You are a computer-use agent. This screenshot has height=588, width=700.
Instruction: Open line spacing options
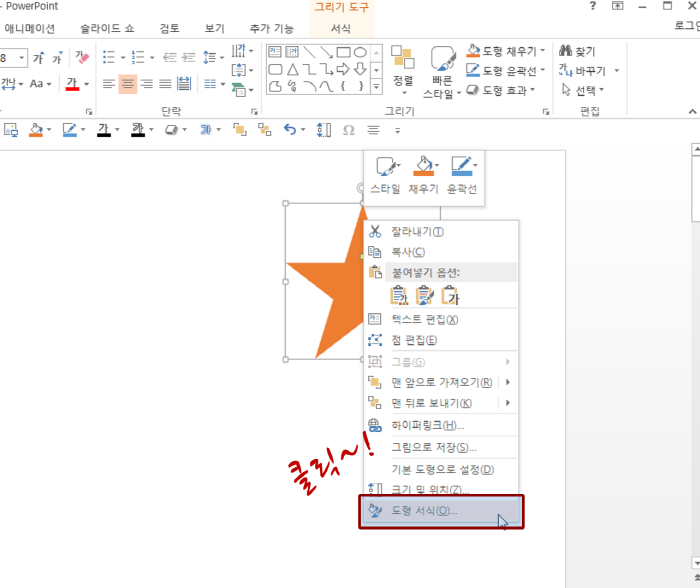(x=213, y=57)
